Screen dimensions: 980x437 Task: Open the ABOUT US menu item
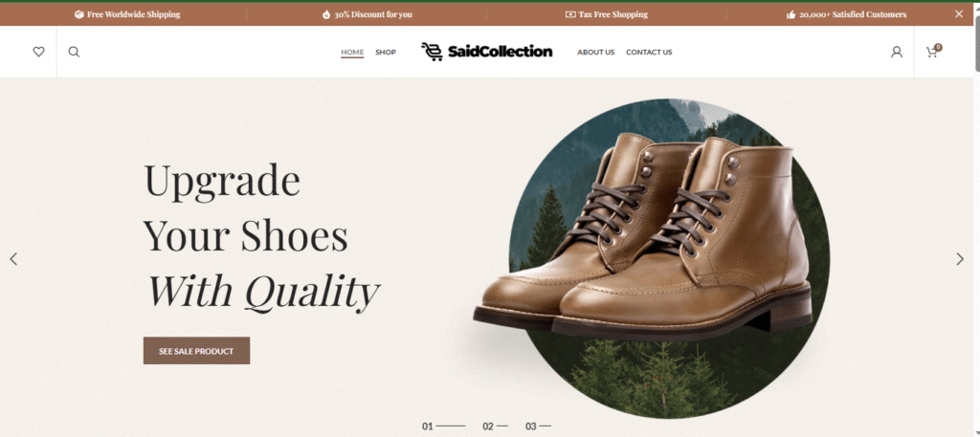[595, 52]
